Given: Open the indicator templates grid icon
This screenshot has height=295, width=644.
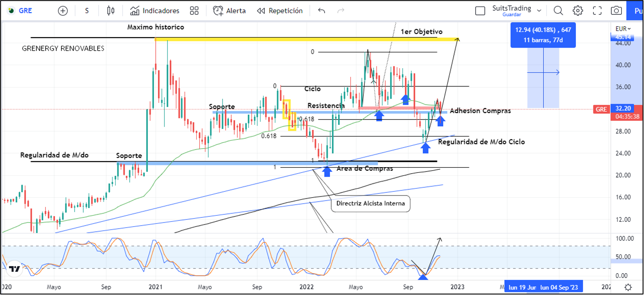Looking at the screenshot, I should [x=194, y=11].
